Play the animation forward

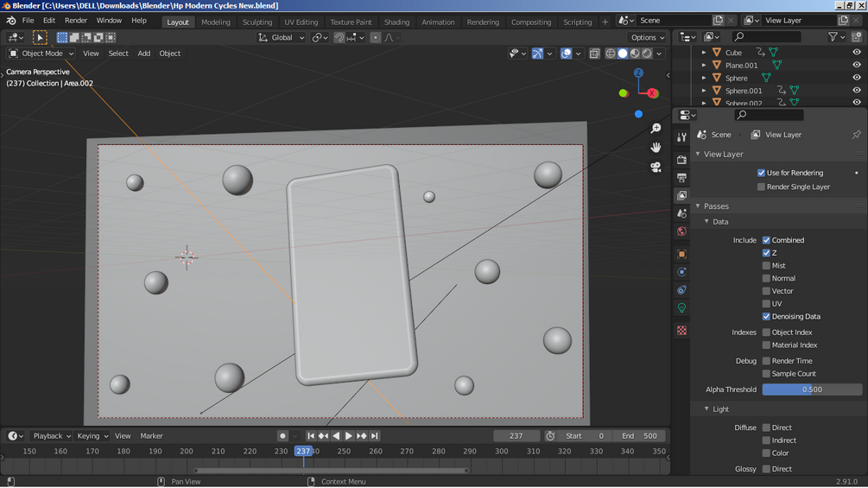(x=349, y=436)
